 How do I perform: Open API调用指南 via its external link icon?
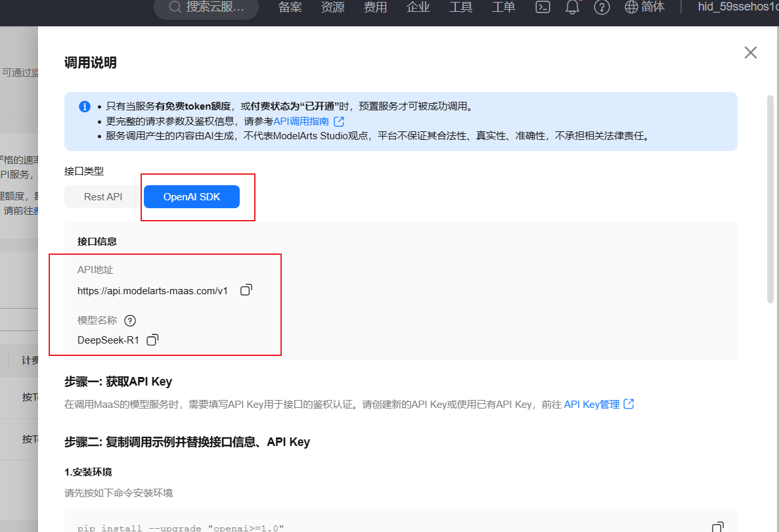tap(338, 121)
